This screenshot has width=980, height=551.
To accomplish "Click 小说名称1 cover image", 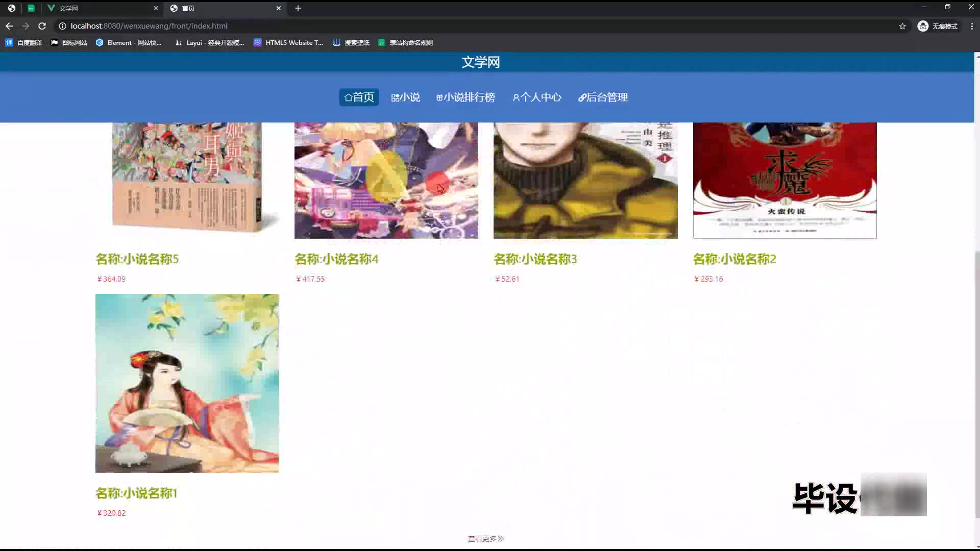I will [187, 383].
